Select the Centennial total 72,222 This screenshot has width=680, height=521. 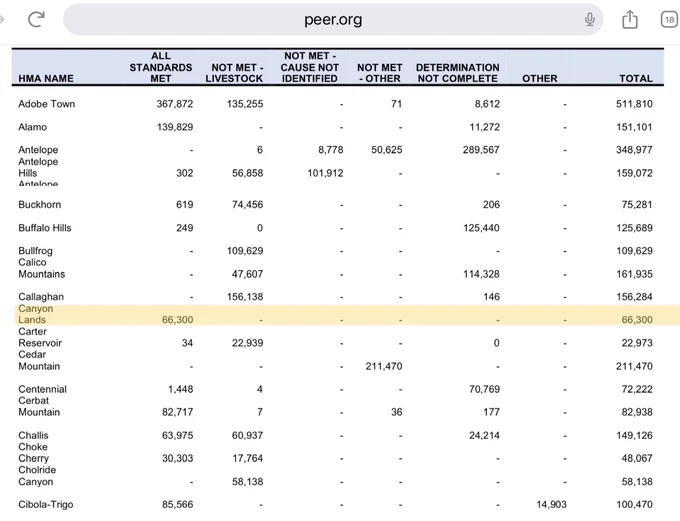(637, 390)
